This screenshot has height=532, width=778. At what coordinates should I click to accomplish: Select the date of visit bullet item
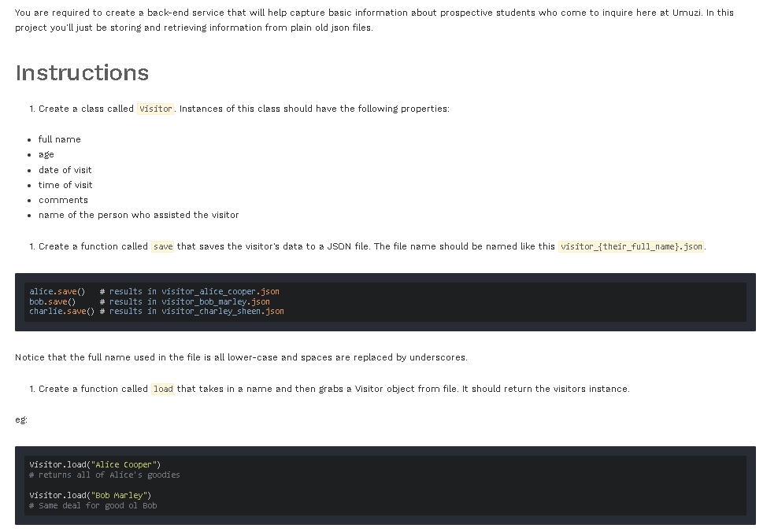(65, 170)
